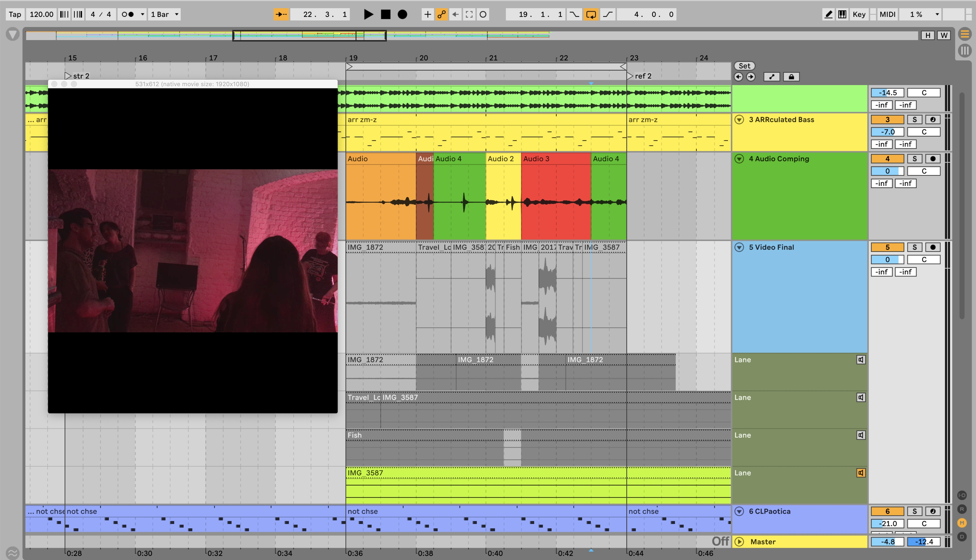Enable the Draw Mode pencil icon

pyautogui.click(x=828, y=15)
